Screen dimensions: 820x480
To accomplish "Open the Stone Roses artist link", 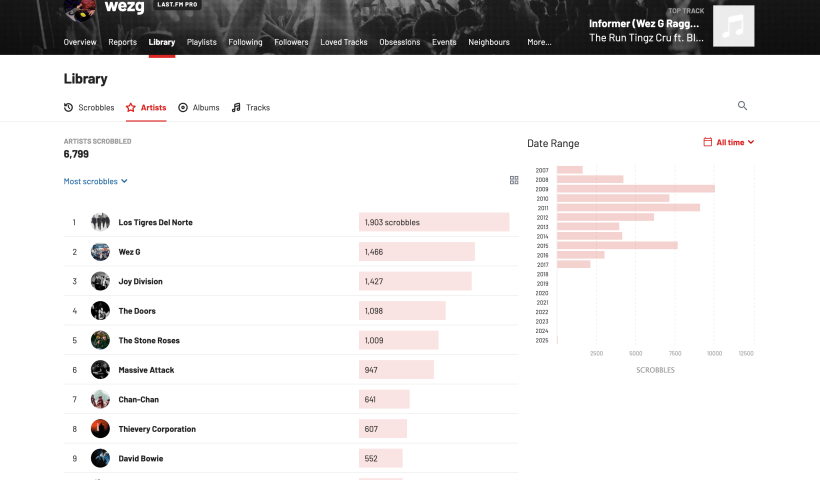I will tap(149, 341).
